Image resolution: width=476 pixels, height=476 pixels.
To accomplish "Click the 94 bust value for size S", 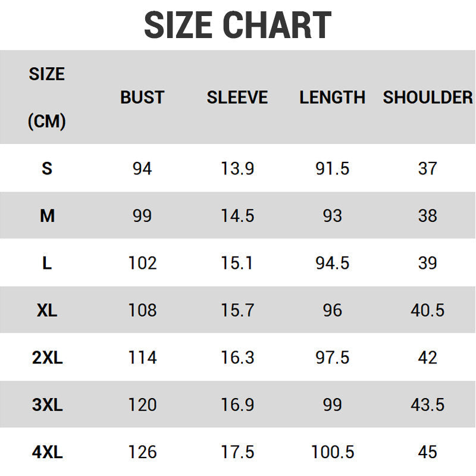I will point(142,168).
